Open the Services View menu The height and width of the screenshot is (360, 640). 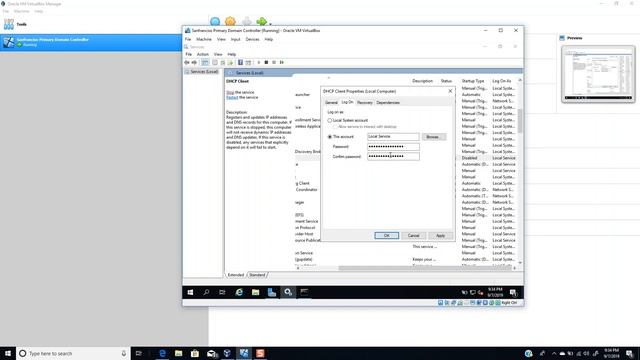(218, 54)
